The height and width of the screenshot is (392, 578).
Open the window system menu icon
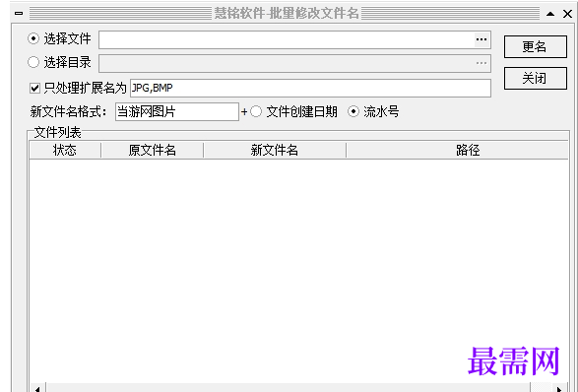(x=19, y=13)
